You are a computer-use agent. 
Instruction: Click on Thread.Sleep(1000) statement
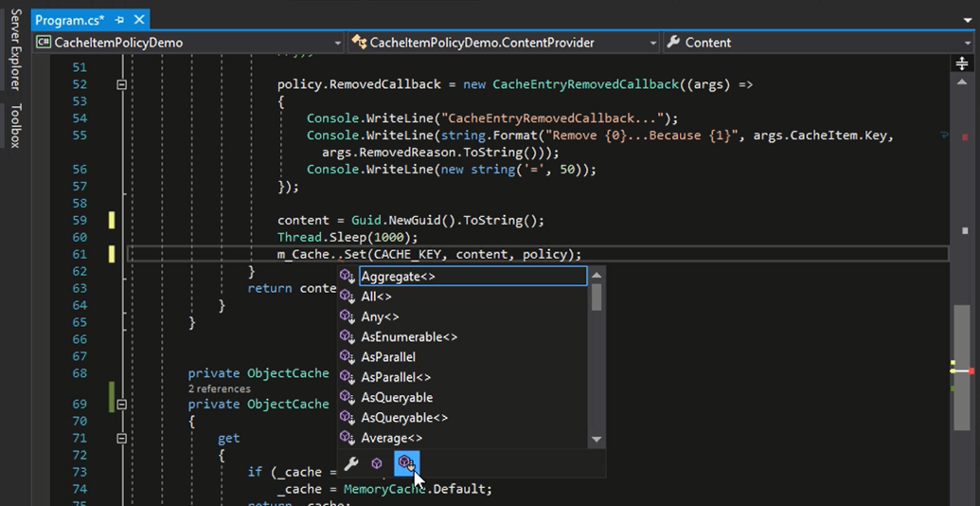347,237
